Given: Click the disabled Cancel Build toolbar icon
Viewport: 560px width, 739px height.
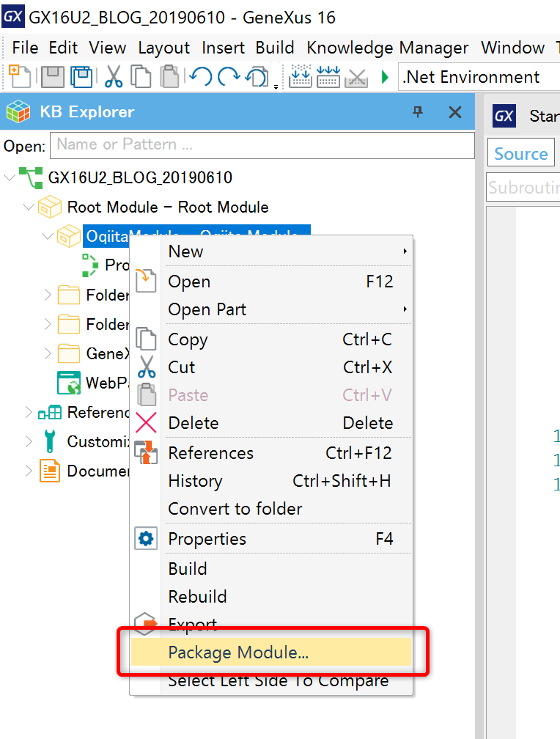Looking at the screenshot, I should coord(356,77).
